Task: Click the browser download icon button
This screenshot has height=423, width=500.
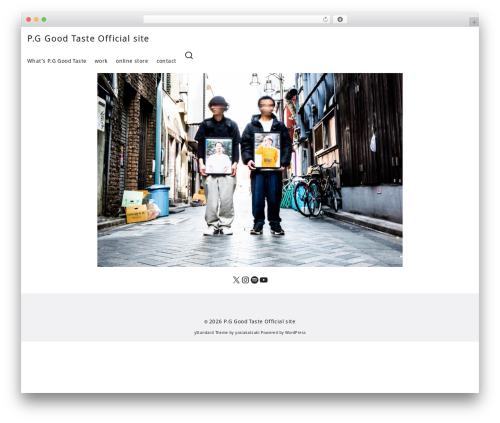Action: [340, 20]
